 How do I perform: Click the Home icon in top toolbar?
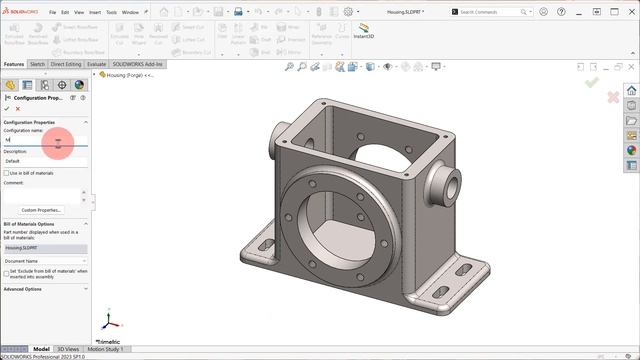[164, 12]
